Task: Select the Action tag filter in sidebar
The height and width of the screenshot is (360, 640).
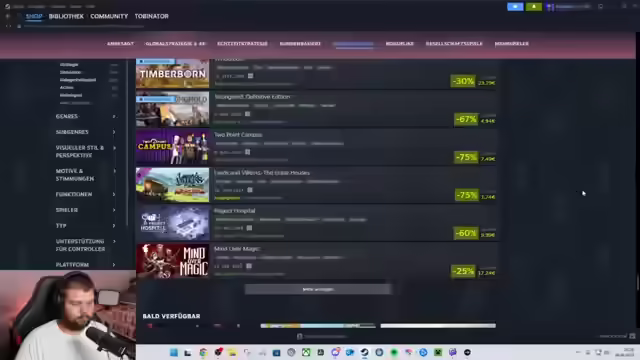Action: tap(67, 87)
